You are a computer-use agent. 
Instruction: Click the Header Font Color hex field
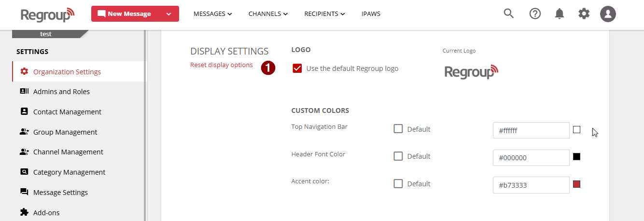(531, 158)
